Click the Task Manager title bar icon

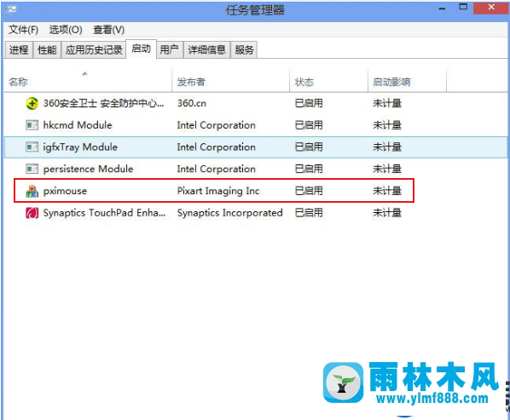[x=11, y=9]
